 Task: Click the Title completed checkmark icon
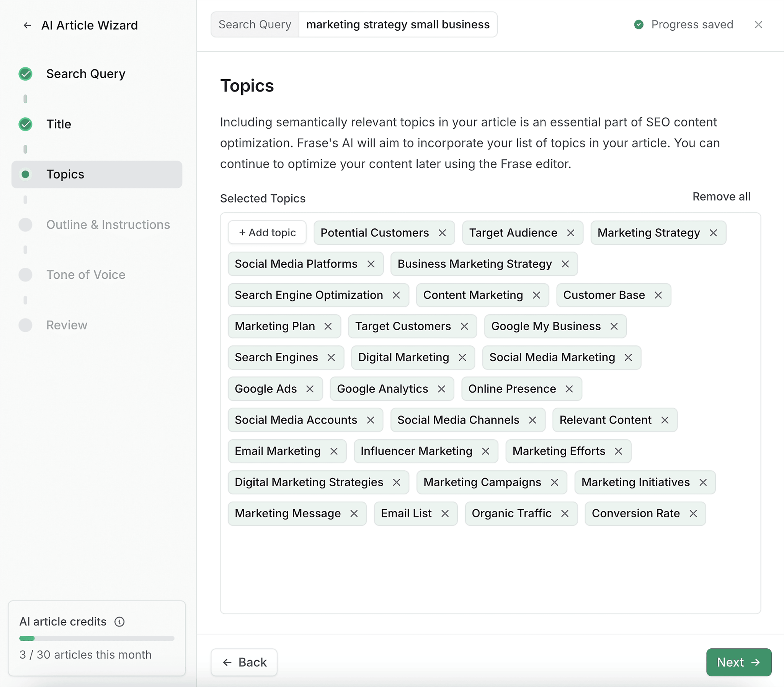24,123
